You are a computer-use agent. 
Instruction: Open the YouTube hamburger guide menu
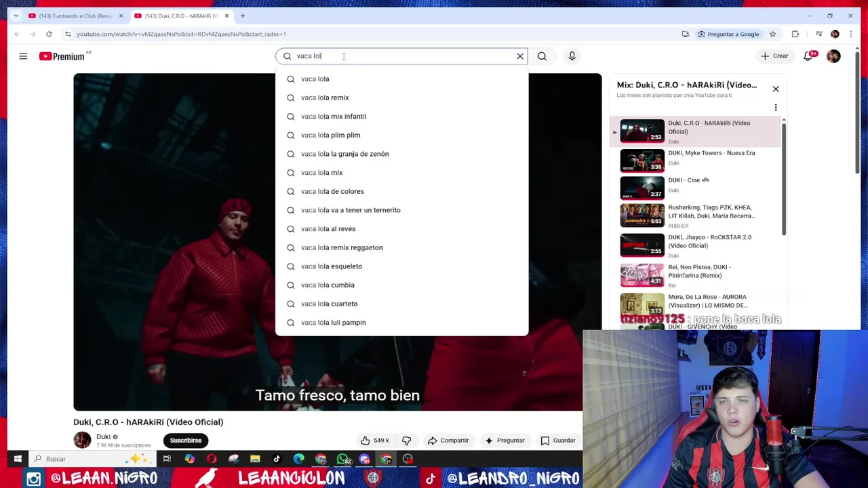point(23,56)
